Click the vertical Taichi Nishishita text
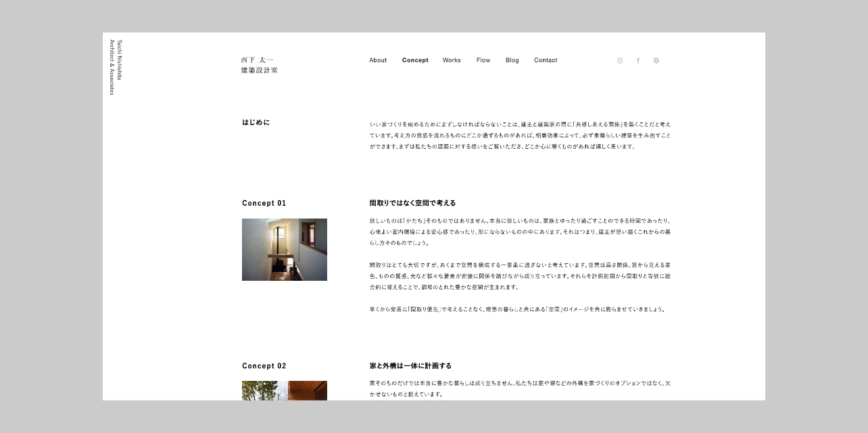The width and height of the screenshot is (868, 433). (x=120, y=60)
